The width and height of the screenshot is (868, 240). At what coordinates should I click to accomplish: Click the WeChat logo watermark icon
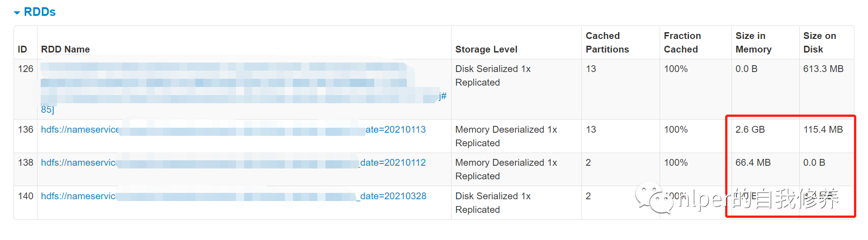pyautogui.click(x=653, y=198)
